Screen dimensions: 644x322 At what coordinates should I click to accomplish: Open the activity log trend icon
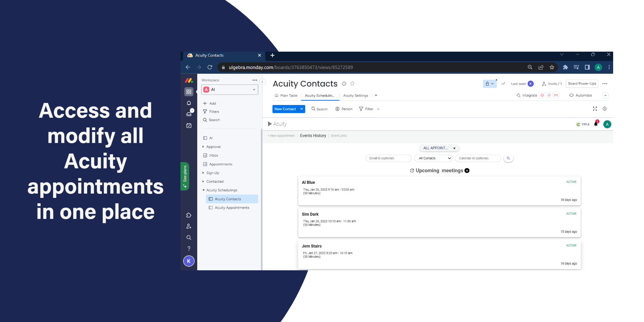503,84
